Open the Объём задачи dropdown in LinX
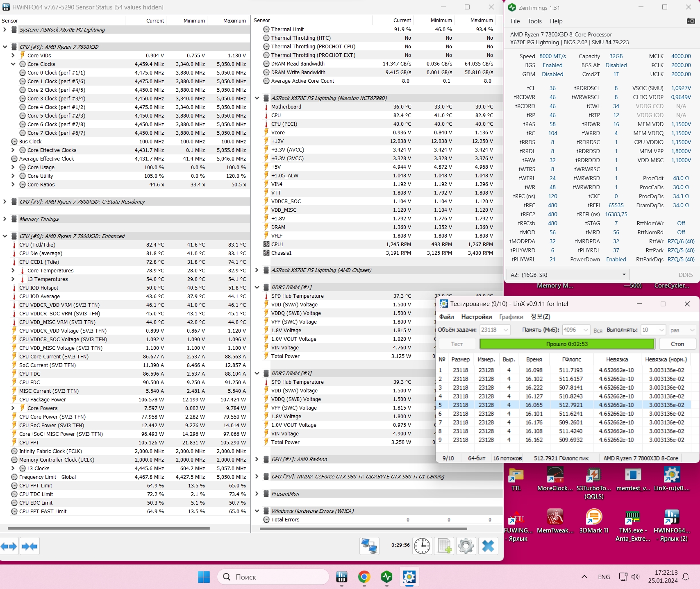 click(495, 330)
